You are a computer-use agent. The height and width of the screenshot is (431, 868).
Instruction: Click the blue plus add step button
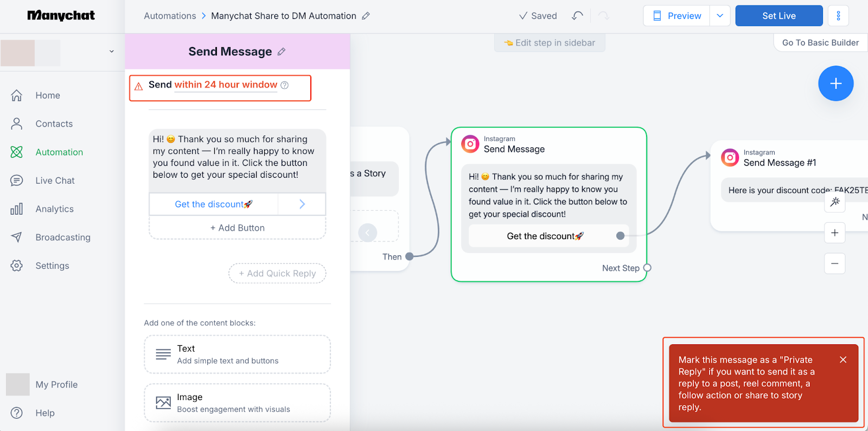835,83
